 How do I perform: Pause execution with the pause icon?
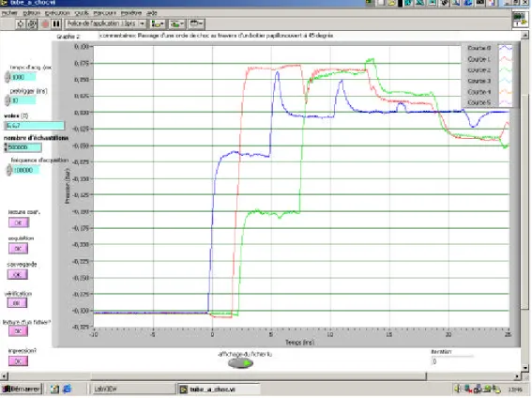tap(56, 23)
